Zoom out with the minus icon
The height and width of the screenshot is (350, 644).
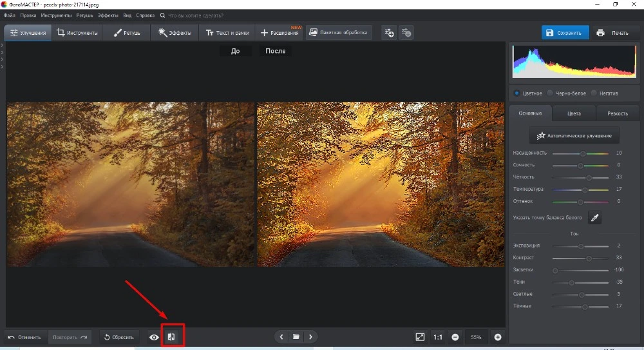tap(455, 336)
